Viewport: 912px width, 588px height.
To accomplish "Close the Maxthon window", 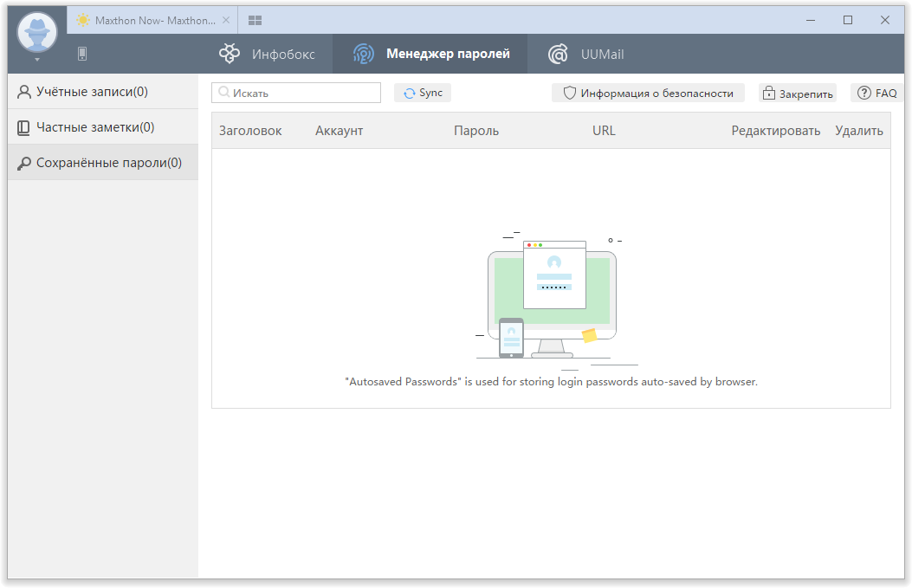I will pos(885,21).
